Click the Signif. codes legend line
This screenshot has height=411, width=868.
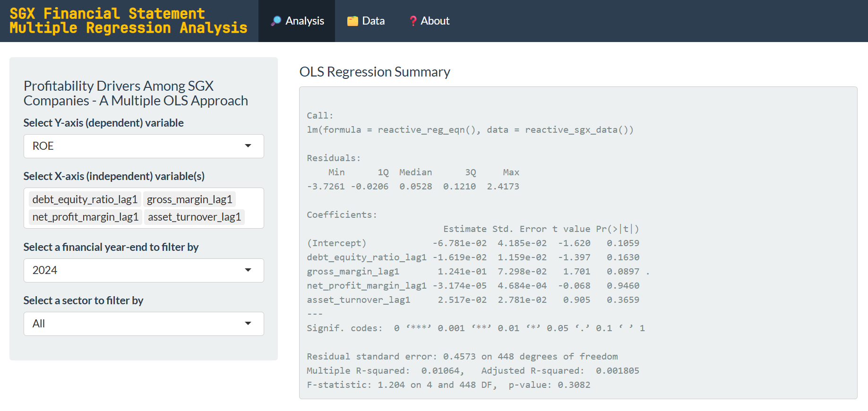[476, 328]
